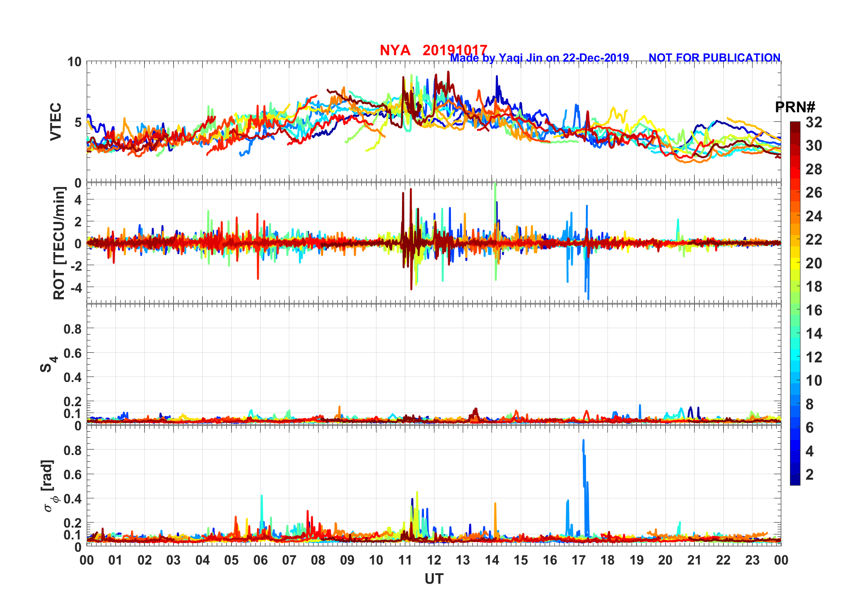Click the VTEC y-axis label
Viewport: 868px width, 607px height.
[x=56, y=122]
